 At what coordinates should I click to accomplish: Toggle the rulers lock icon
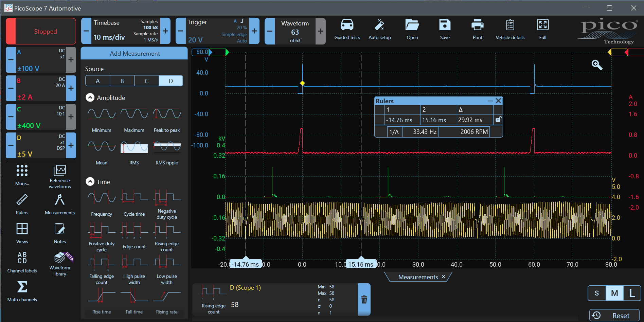[x=498, y=120]
